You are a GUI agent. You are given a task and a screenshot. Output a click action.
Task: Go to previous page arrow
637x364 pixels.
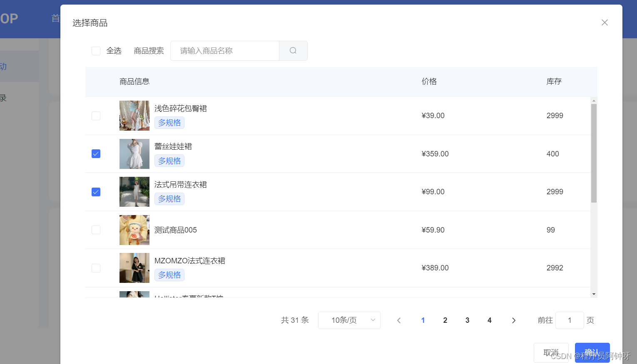tap(399, 320)
